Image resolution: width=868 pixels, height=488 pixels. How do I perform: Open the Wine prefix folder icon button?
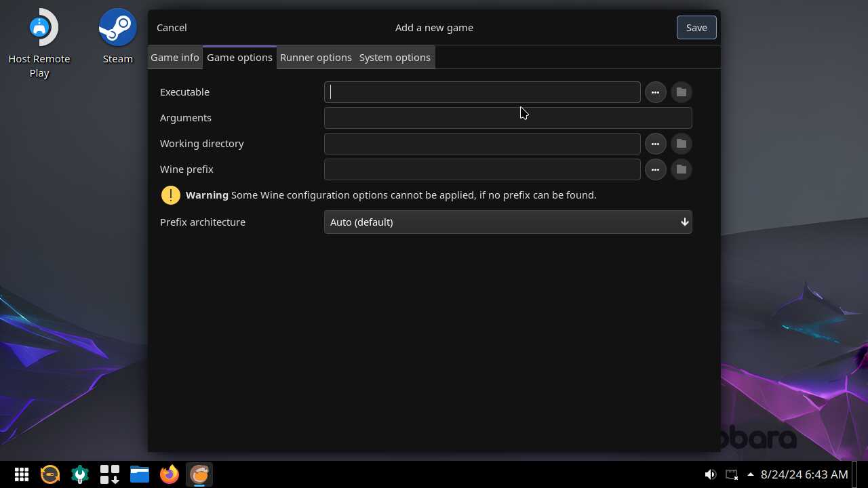point(682,169)
